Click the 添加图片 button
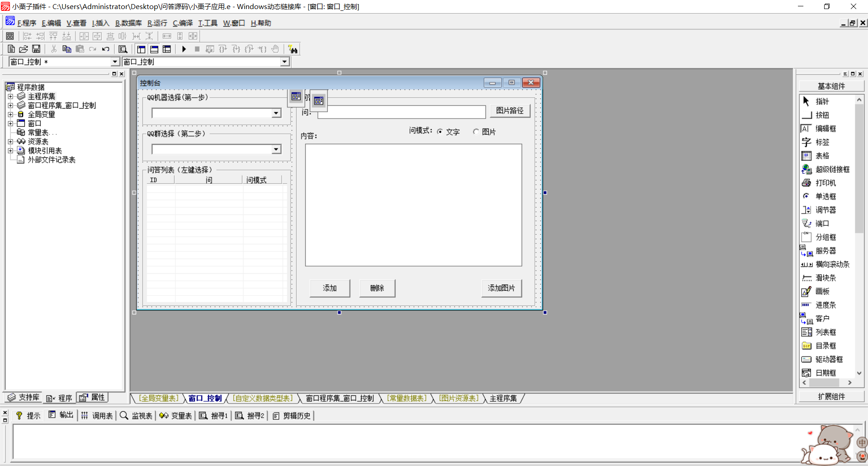The width and height of the screenshot is (868, 466). (x=501, y=288)
